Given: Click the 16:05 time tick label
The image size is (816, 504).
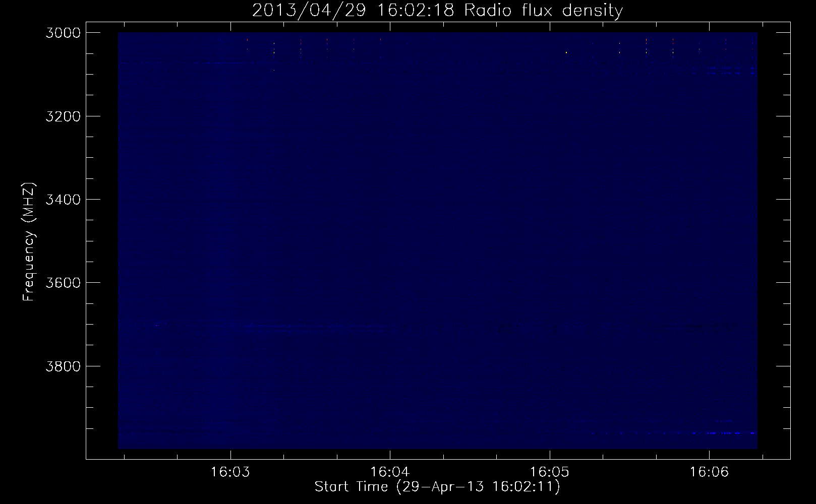Looking at the screenshot, I should [x=550, y=472].
